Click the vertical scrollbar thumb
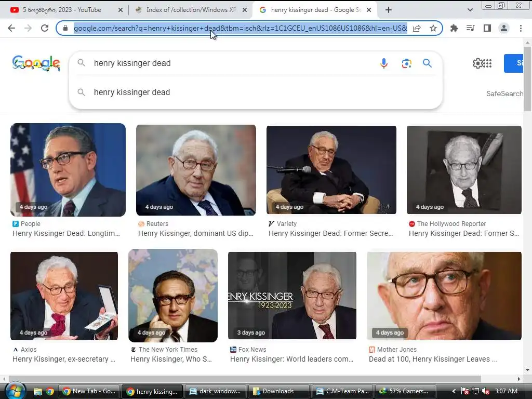Image resolution: width=532 pixels, height=399 pixels. coord(527,79)
